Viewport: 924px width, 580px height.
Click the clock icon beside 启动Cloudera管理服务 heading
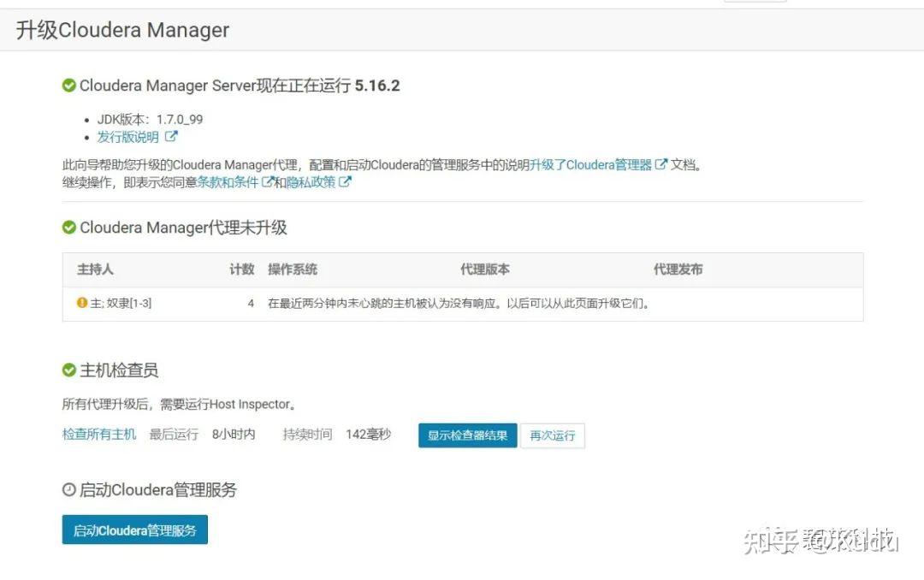(x=69, y=489)
